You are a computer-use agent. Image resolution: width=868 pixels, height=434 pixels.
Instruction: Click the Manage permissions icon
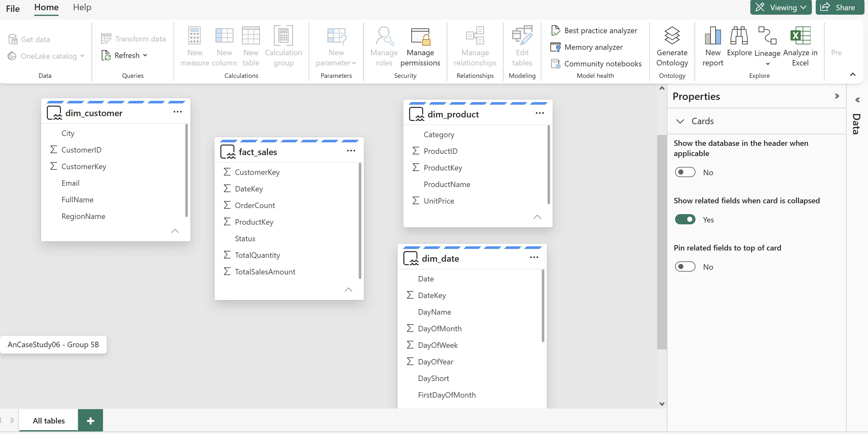click(x=420, y=36)
